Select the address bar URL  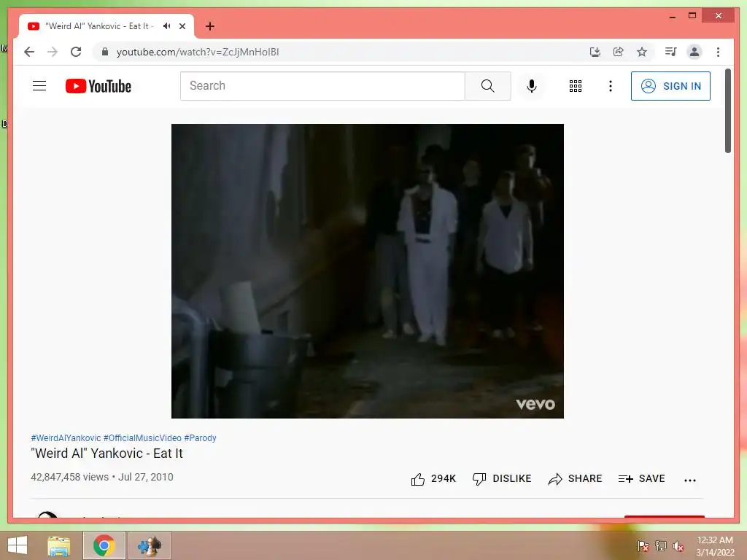coord(198,52)
